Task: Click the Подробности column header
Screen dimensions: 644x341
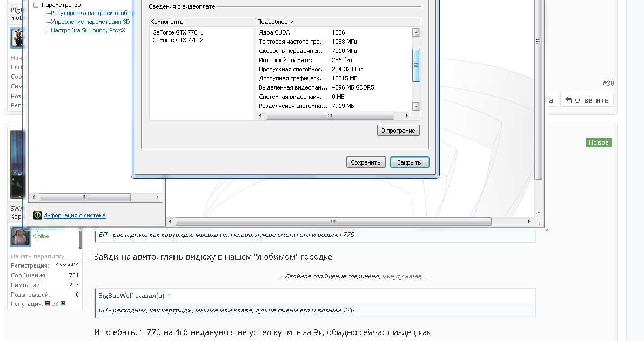Action: pyautogui.click(x=275, y=22)
